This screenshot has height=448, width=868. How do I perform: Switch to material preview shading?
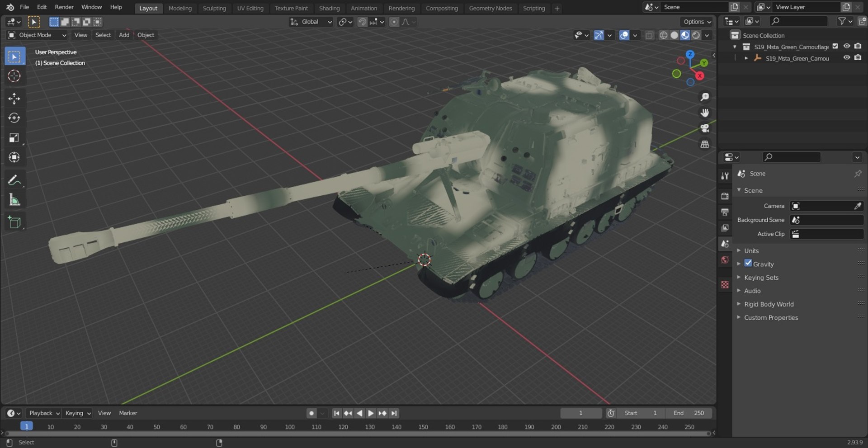tap(685, 35)
